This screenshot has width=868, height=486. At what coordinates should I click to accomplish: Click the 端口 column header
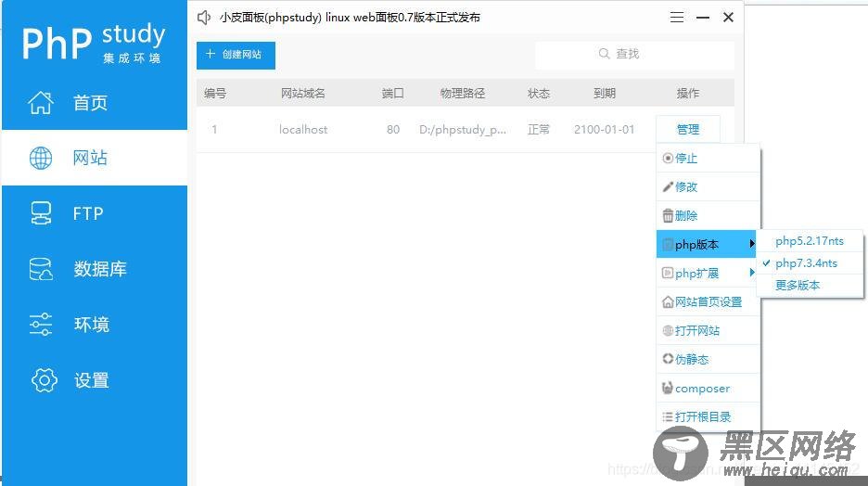pos(393,93)
